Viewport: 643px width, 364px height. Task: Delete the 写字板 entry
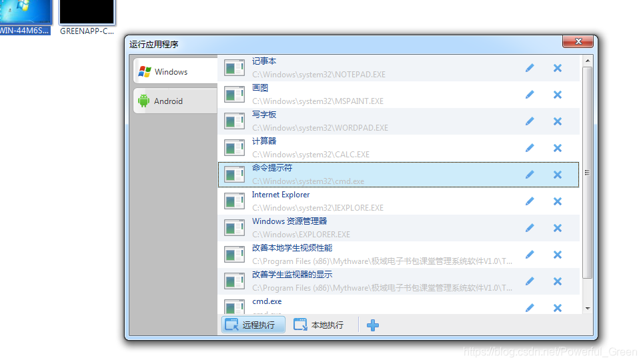pos(558,121)
